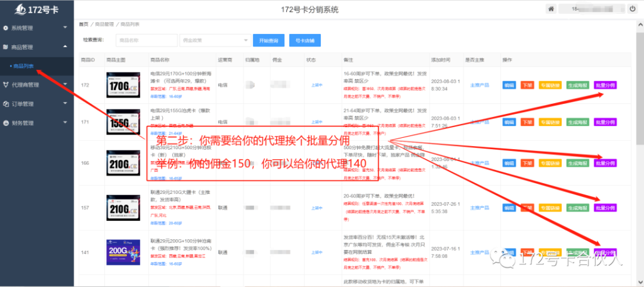
Task: Click 生成海报 for product 157
Action: 577,208
